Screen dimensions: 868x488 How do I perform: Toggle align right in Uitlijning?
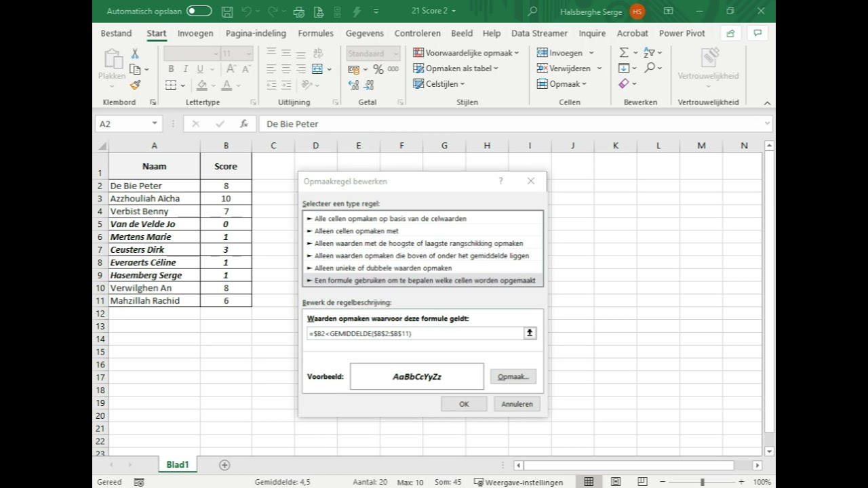pos(301,69)
